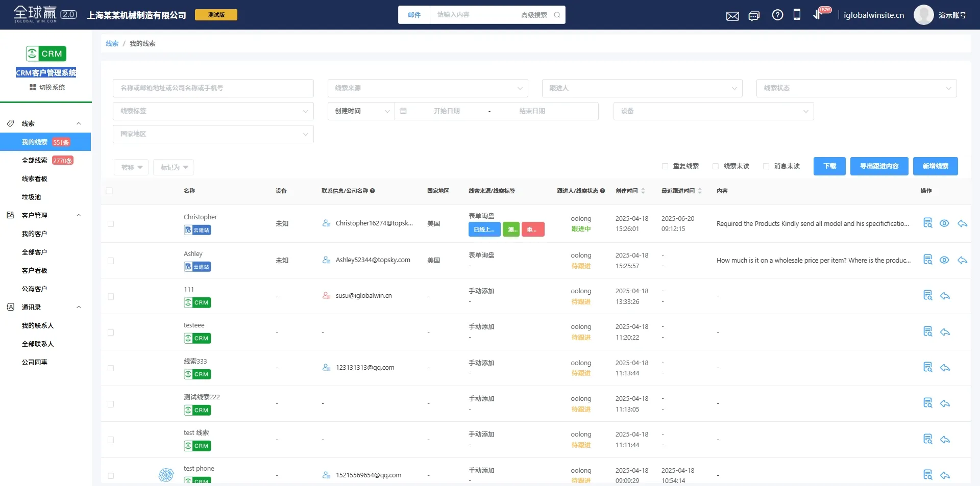Go to 全部线索 in sidebar

pos(35,161)
